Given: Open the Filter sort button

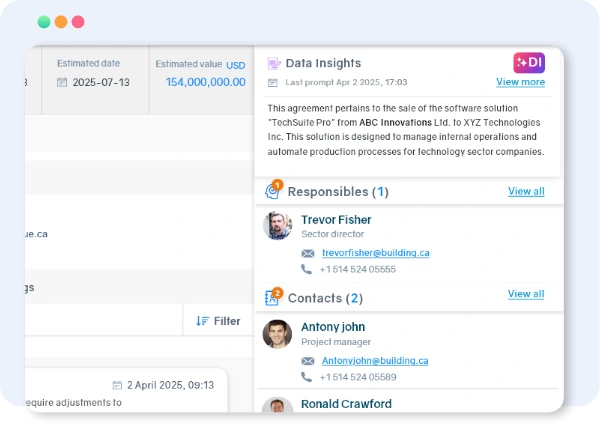Looking at the screenshot, I should click(218, 321).
